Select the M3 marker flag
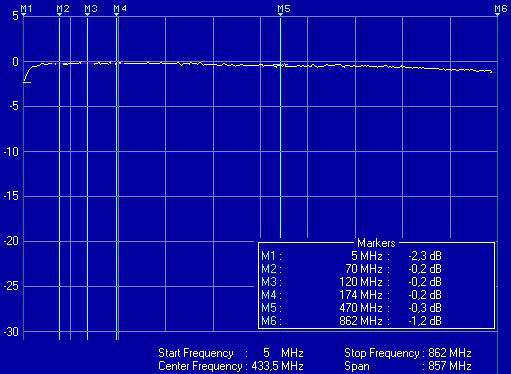Image resolution: width=511 pixels, height=374 pixels. coord(91,9)
